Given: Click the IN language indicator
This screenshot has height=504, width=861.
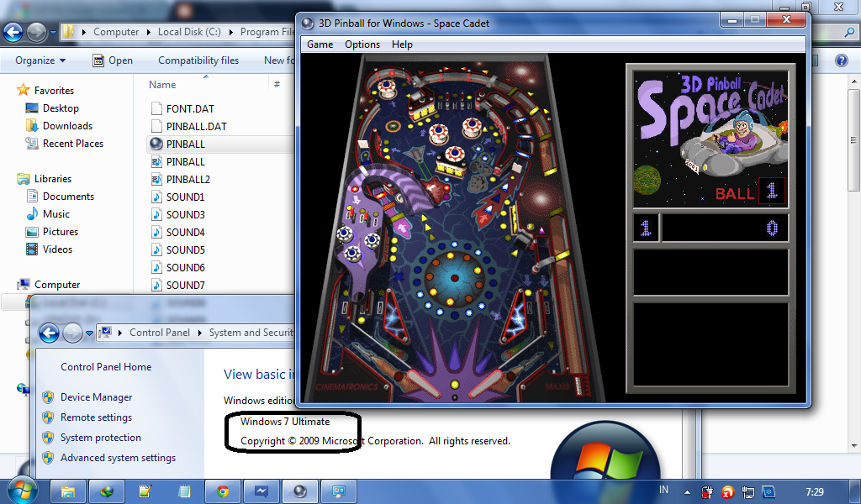Looking at the screenshot, I should coord(664,490).
